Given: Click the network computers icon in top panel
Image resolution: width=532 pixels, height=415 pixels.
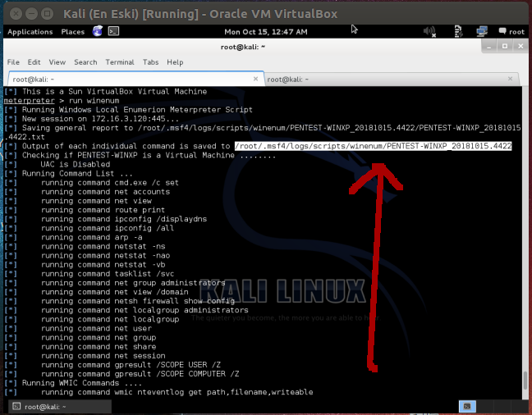Looking at the screenshot, I should tap(482, 31).
